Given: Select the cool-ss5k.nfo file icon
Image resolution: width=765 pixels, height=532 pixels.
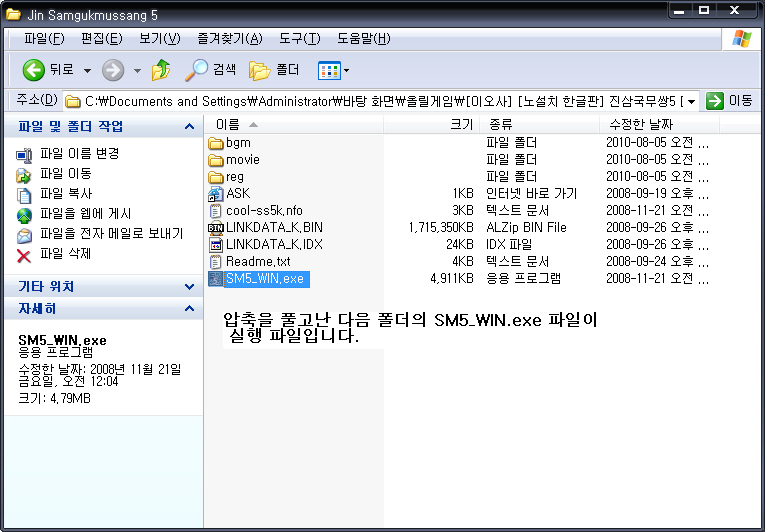Looking at the screenshot, I should (216, 211).
